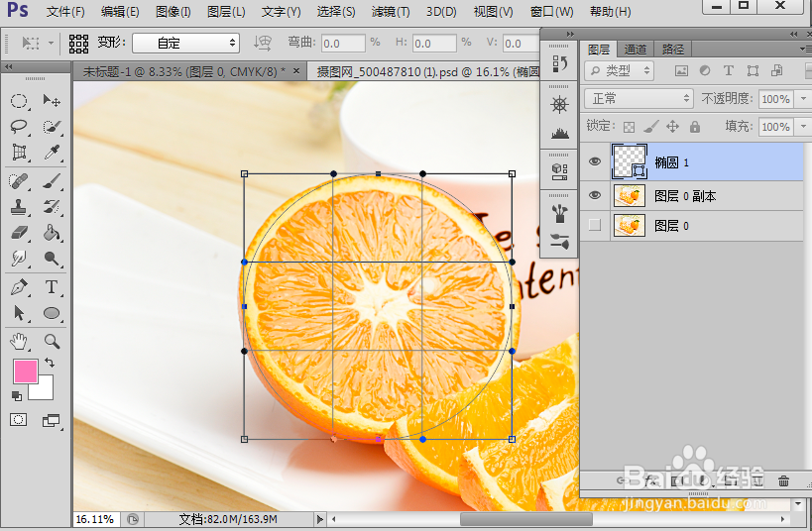The height and width of the screenshot is (531, 812).
Task: Select the Eraser tool
Action: (x=19, y=233)
